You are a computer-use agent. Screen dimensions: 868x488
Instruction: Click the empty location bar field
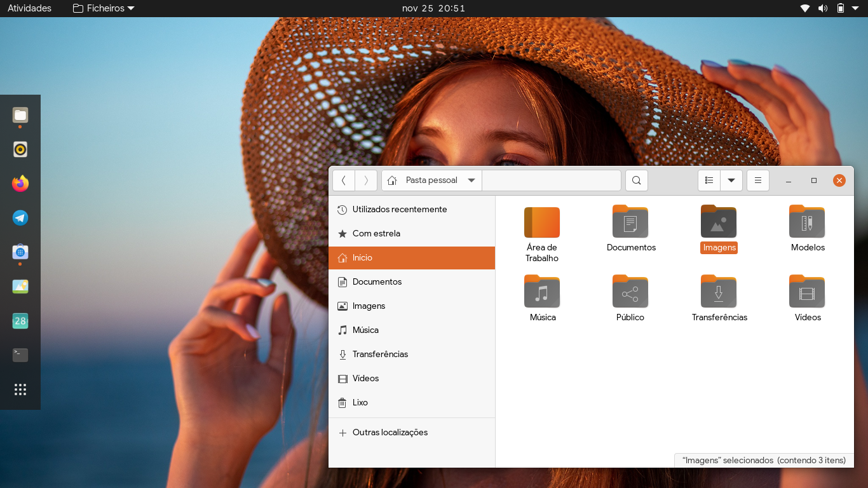pos(551,180)
